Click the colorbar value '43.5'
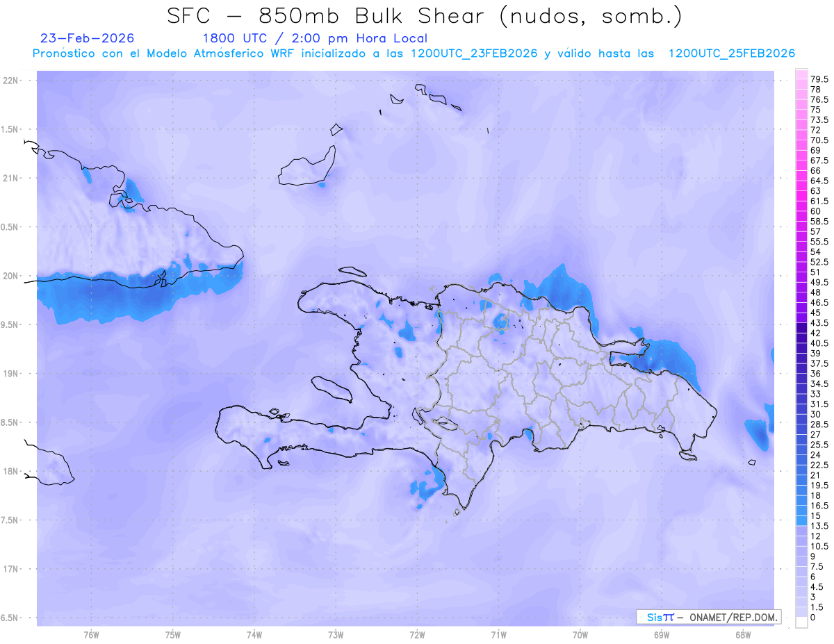The height and width of the screenshot is (644, 834). tap(820, 323)
